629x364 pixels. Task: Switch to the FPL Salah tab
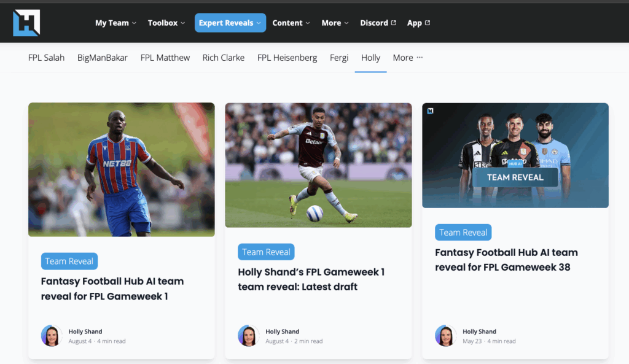click(x=47, y=58)
